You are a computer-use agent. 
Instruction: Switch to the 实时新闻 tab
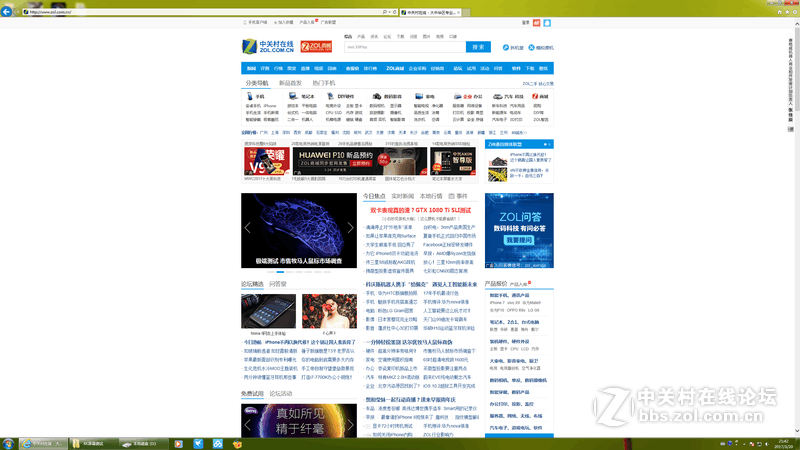(x=402, y=196)
